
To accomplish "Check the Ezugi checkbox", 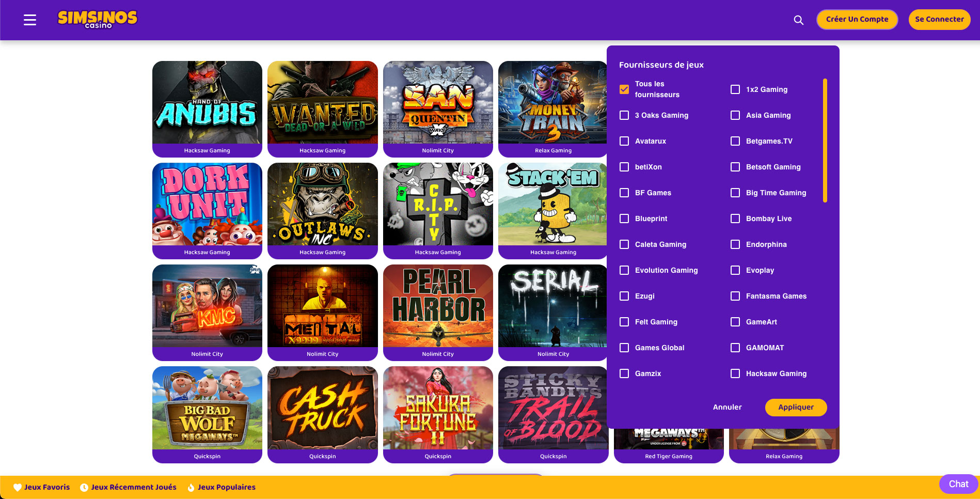I will 624,296.
